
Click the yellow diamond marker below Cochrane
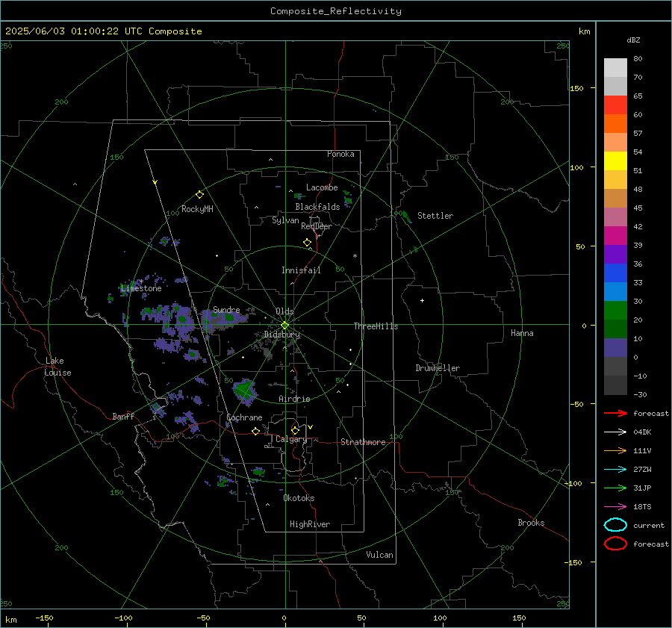[x=255, y=432]
